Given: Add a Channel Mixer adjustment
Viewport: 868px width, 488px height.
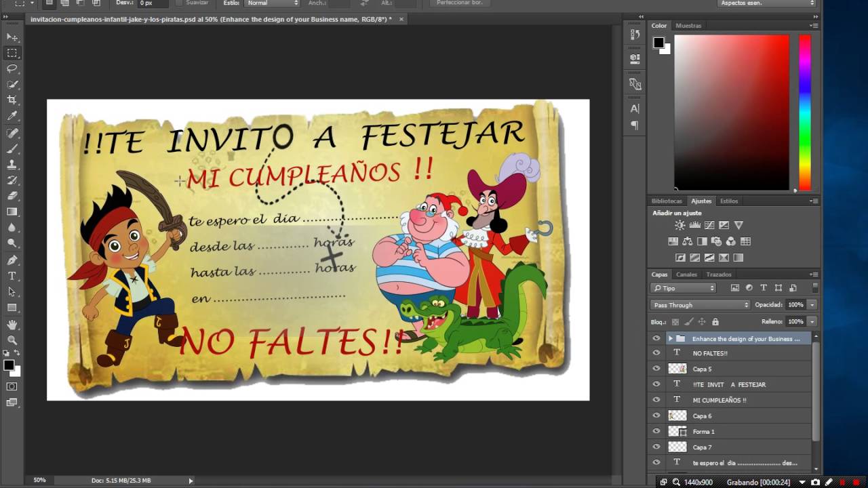Looking at the screenshot, I should coord(731,241).
